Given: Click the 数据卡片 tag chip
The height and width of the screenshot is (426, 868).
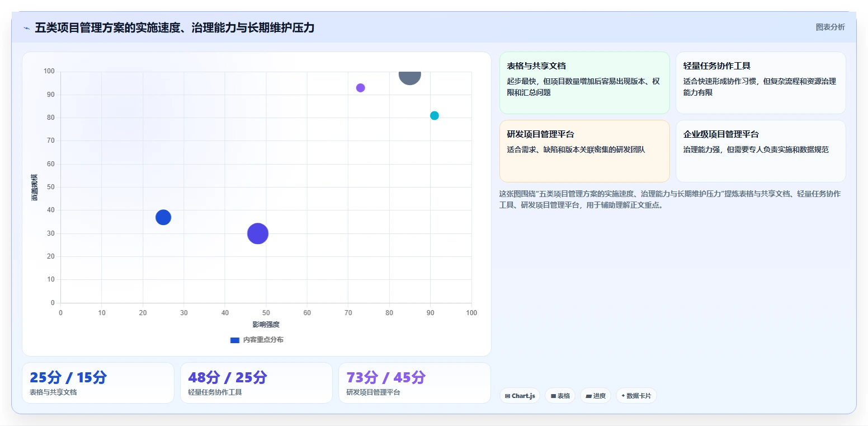Looking at the screenshot, I should tap(636, 396).
